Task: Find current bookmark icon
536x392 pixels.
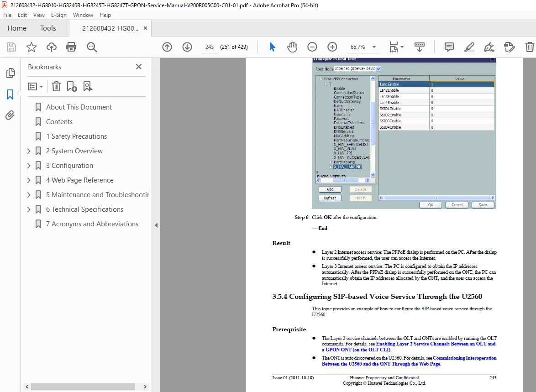Action: pyautogui.click(x=88, y=86)
